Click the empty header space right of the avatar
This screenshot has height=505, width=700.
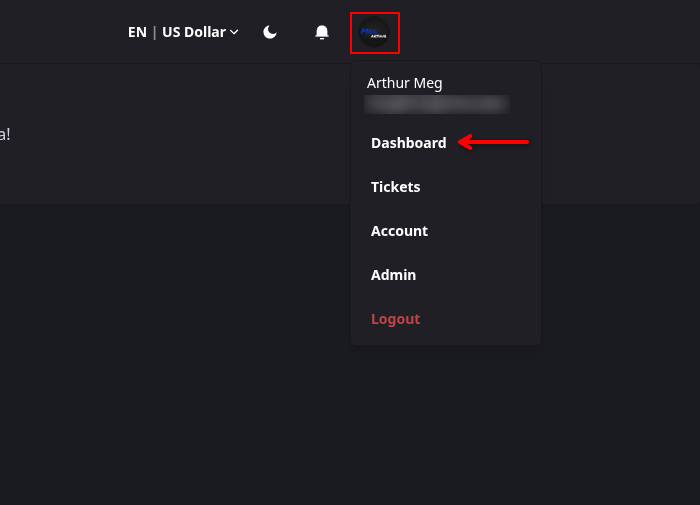[x=550, y=32]
